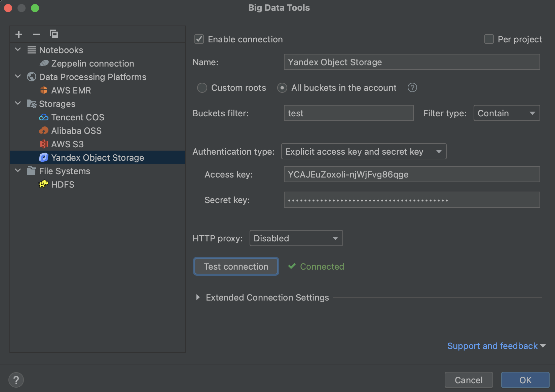Image resolution: width=555 pixels, height=392 pixels.
Task: Duplicate connection using the copy icon
Action: click(x=54, y=34)
